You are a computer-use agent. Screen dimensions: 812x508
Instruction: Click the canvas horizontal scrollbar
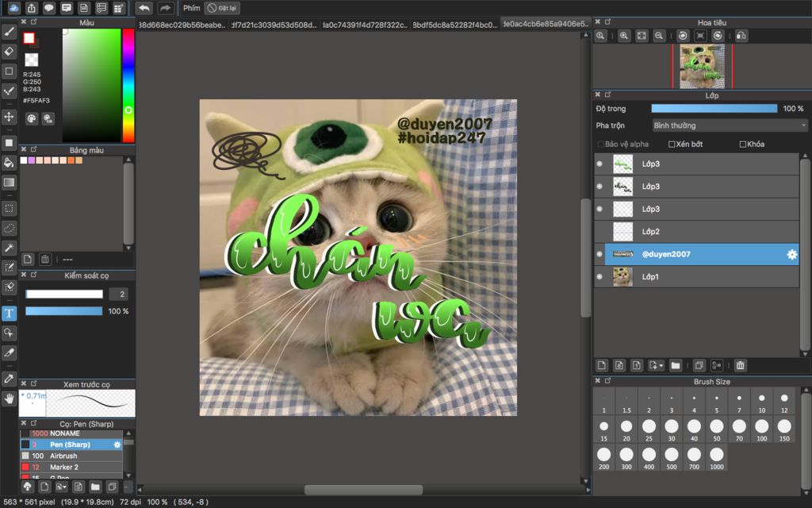click(x=363, y=490)
